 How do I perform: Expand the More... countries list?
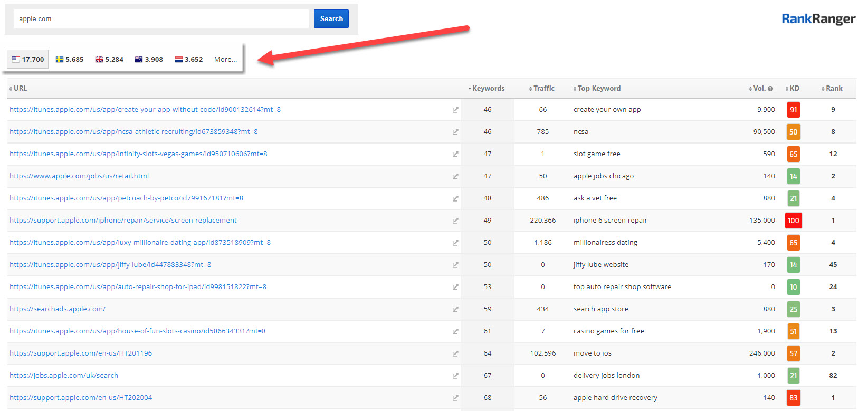225,60
